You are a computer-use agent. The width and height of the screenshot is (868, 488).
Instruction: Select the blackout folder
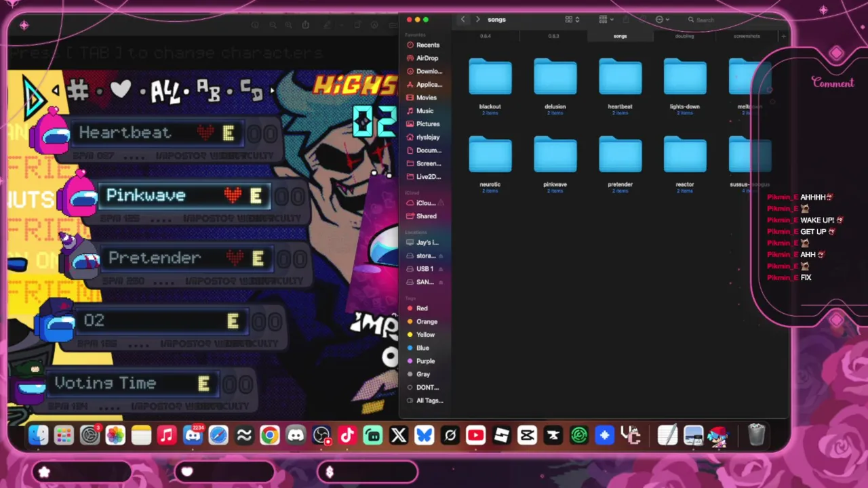tap(490, 85)
